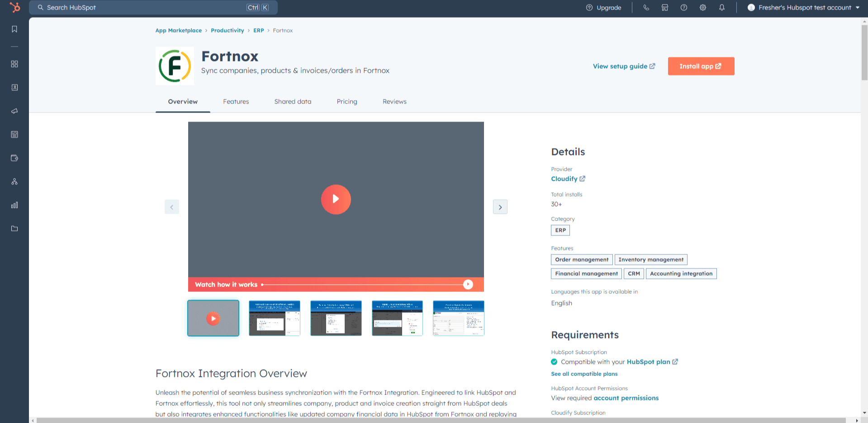
Task: Click the Upgrade button
Action: pyautogui.click(x=603, y=8)
